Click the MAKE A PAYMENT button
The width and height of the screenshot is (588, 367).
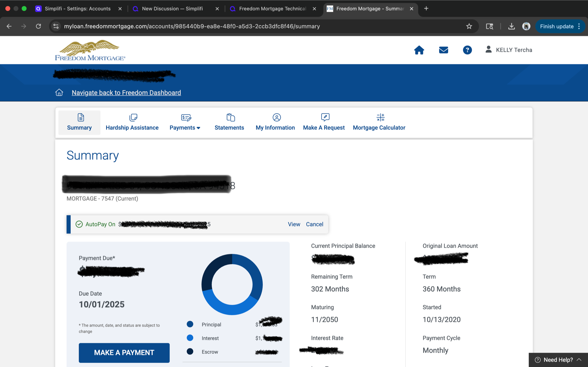click(x=124, y=352)
